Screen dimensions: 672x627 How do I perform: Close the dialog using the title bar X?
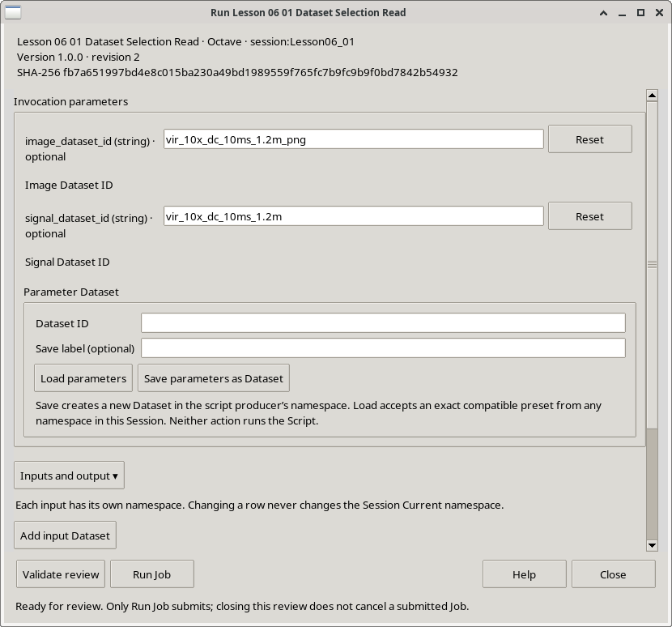click(660, 13)
